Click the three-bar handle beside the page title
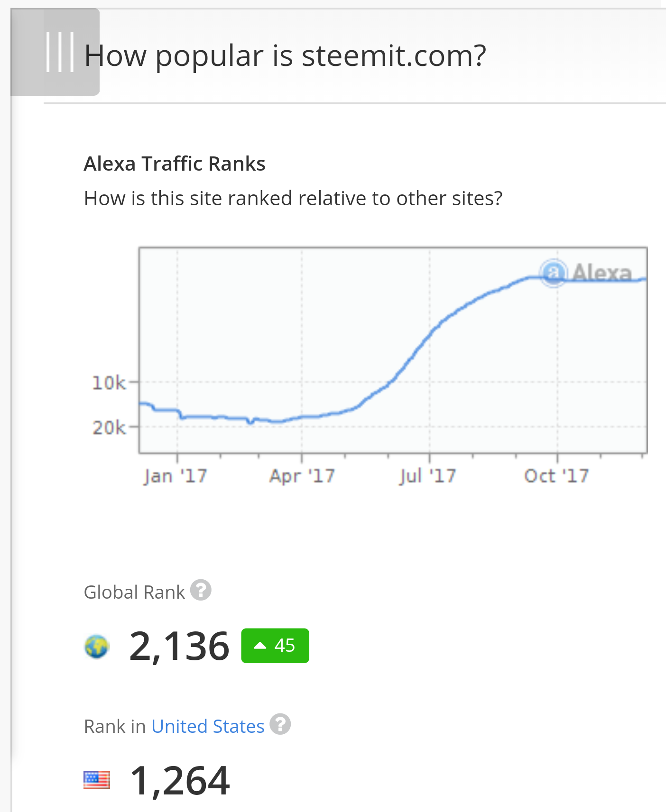The image size is (666, 812). [59, 52]
